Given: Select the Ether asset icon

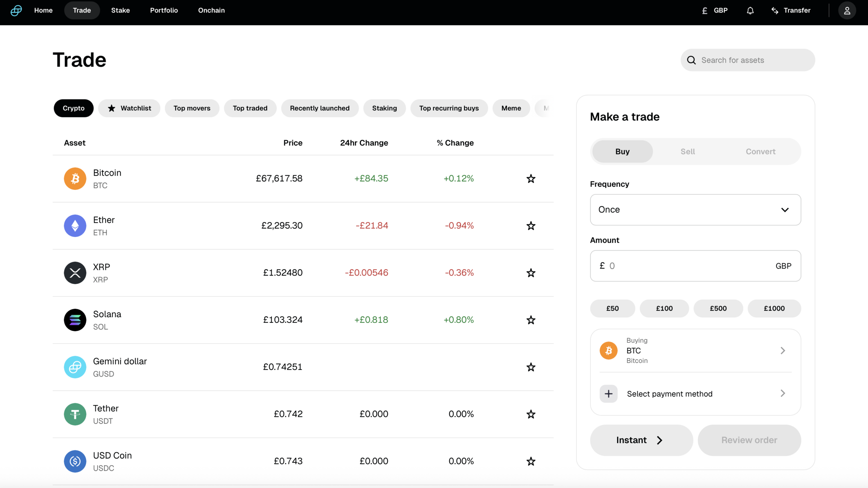Looking at the screenshot, I should pyautogui.click(x=75, y=226).
